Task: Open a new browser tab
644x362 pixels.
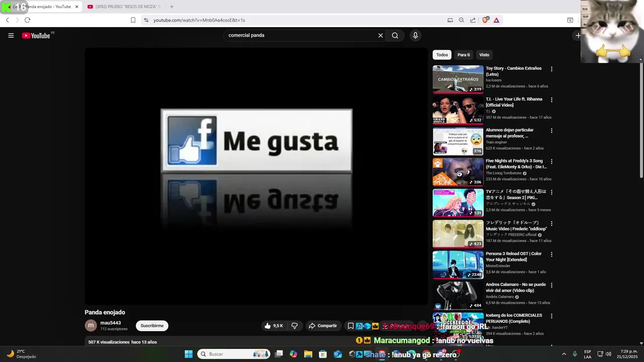Action: (x=172, y=7)
